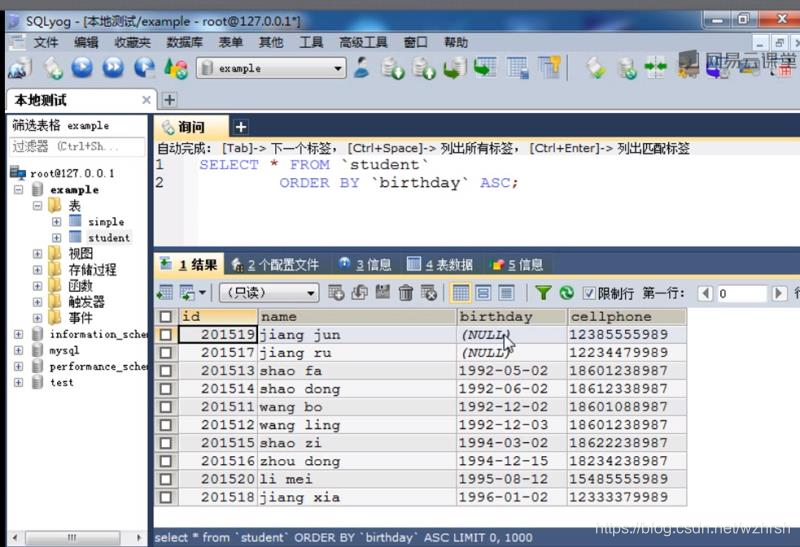Add a new connection tab with plus button
This screenshot has height=547, width=800.
point(169,100)
